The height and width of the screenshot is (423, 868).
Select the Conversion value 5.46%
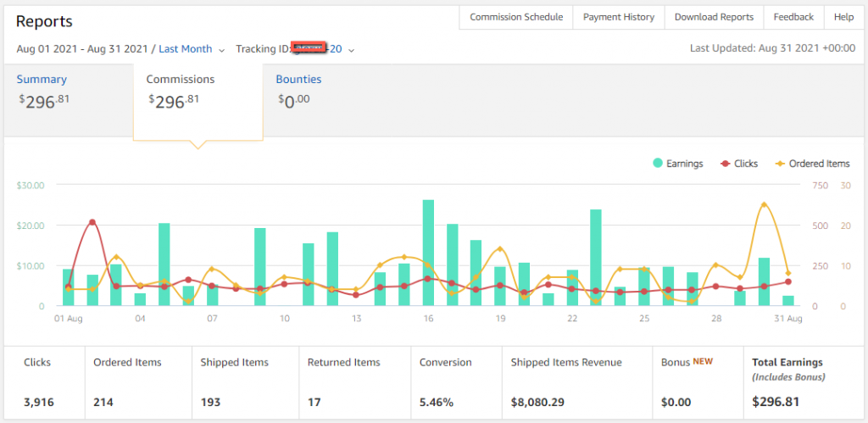(437, 402)
